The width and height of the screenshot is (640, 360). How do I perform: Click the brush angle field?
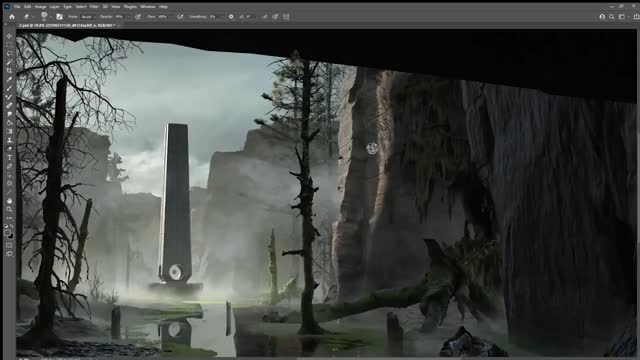tap(249, 17)
